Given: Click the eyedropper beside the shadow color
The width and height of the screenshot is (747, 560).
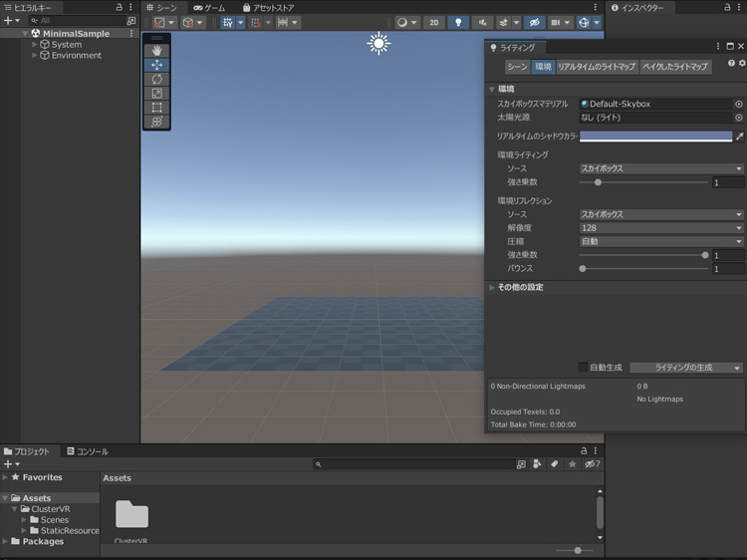Looking at the screenshot, I should point(739,137).
